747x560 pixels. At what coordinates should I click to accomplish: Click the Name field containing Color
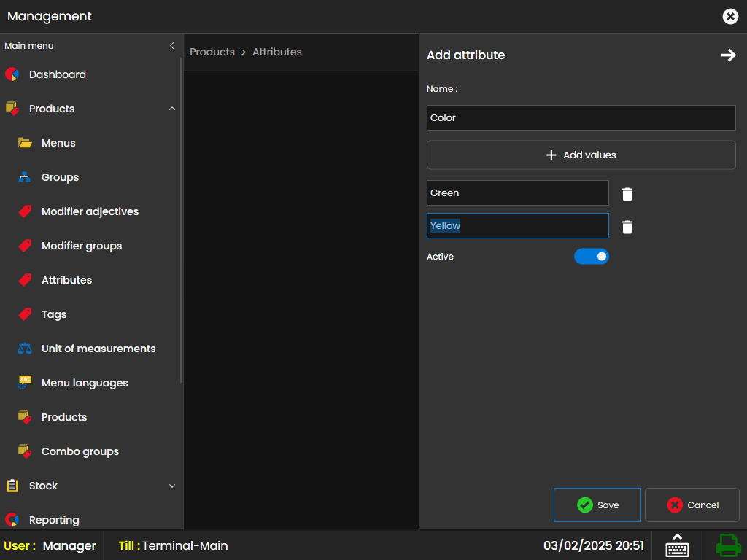click(x=581, y=117)
